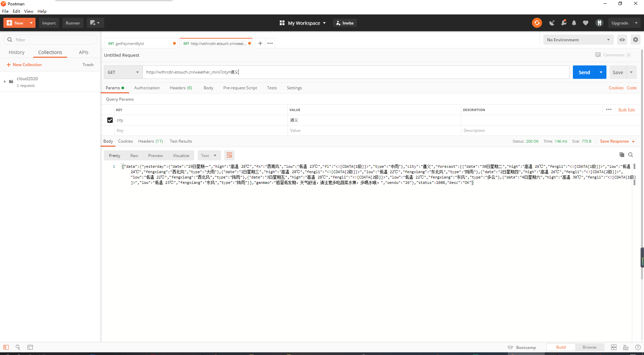The image size is (644, 355).
Task: Create a New Collection
Action: 24,64
